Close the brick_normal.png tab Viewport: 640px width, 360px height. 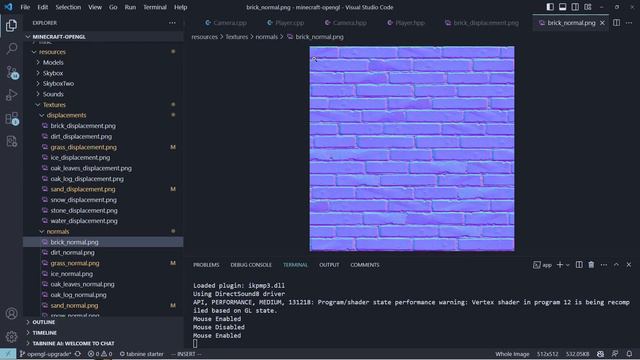(602, 23)
